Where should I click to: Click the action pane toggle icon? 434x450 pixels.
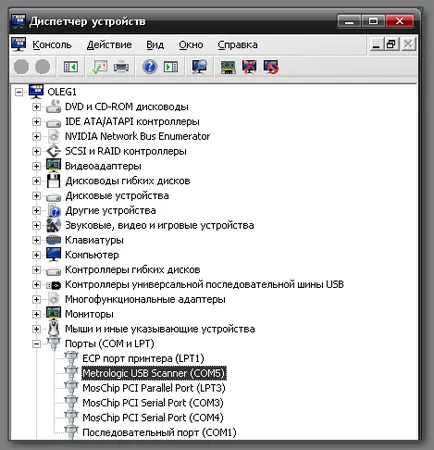[x=171, y=67]
